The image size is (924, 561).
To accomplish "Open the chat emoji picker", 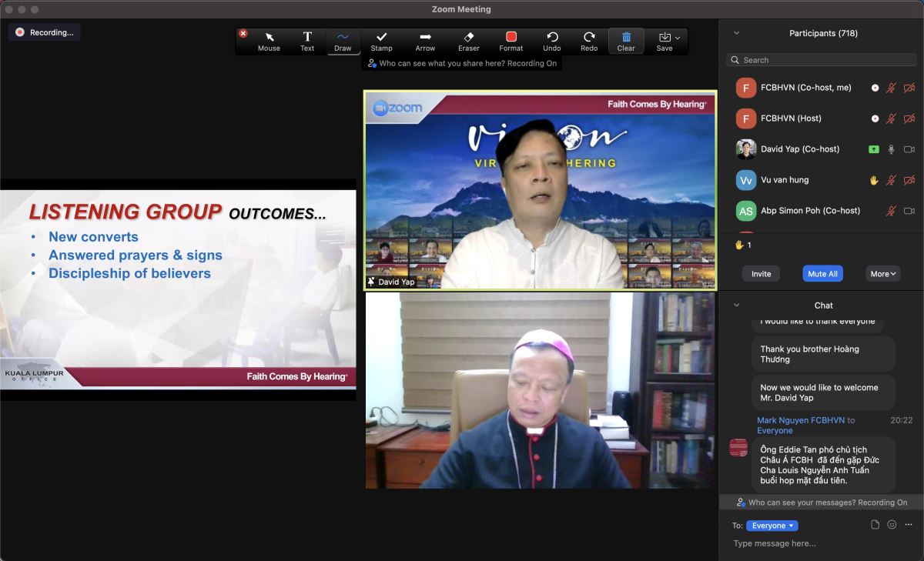I will (892, 525).
